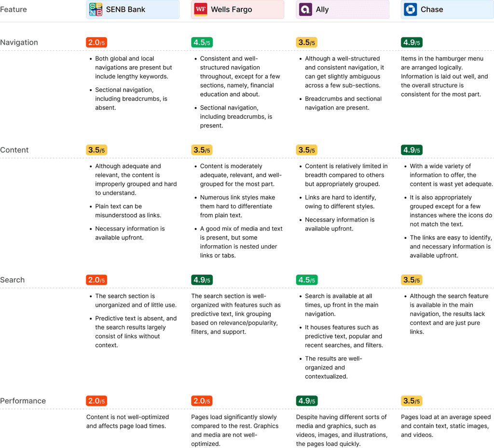Click text 'Breadcrumbs and sectional navigation are present'

pos(343,103)
